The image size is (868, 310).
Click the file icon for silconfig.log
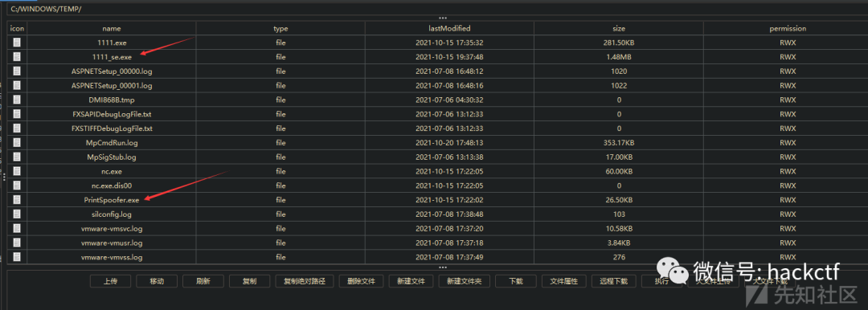click(17, 214)
